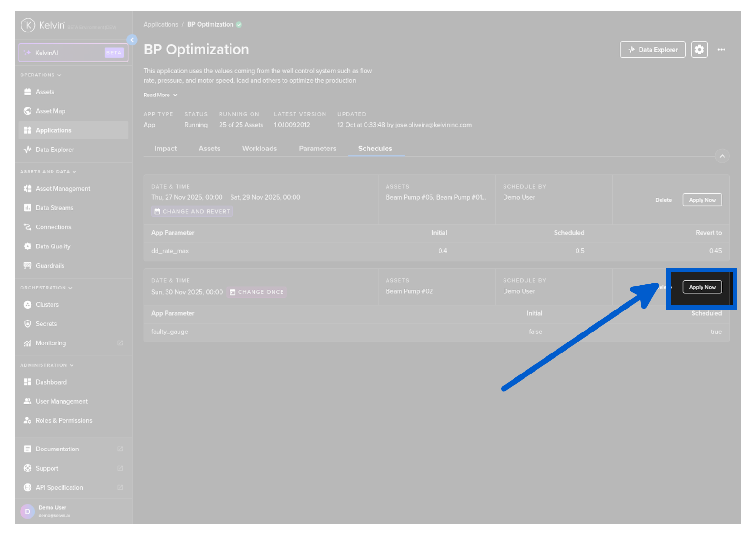Expand the Read More description

pos(160,95)
